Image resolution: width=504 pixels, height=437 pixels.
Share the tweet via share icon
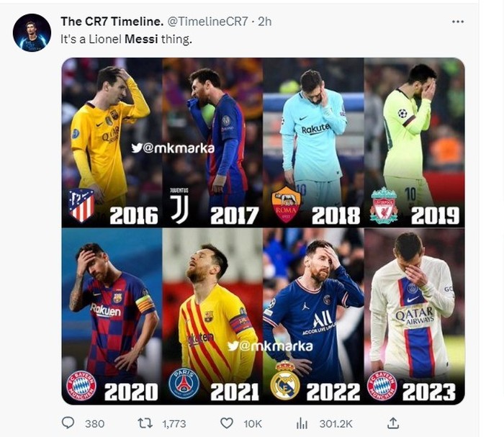(393, 423)
